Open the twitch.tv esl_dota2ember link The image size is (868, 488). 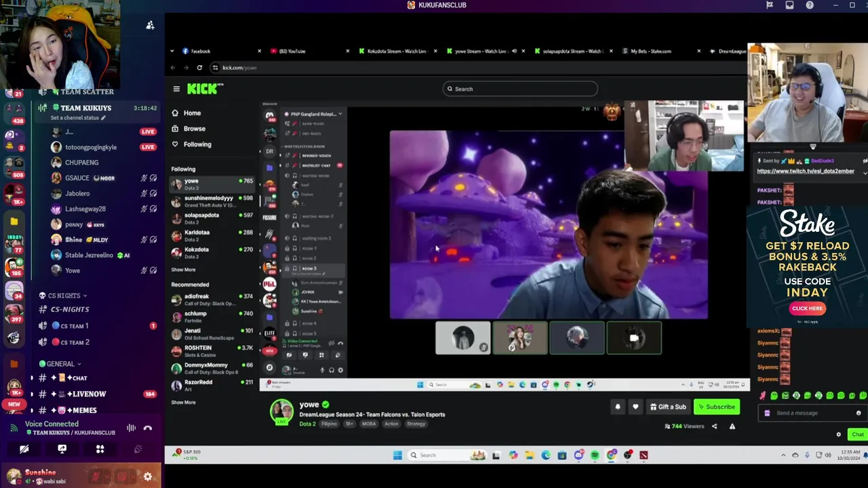tap(806, 171)
